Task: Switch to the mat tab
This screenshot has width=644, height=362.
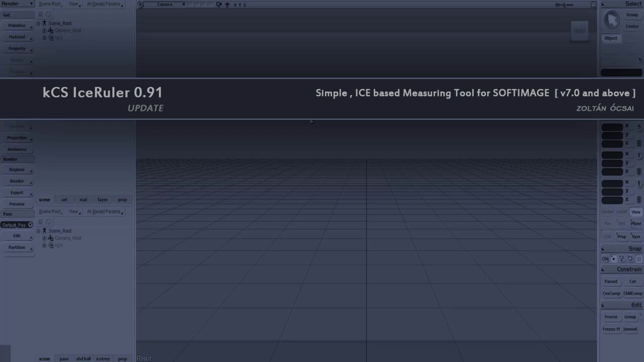Action: pos(83,200)
